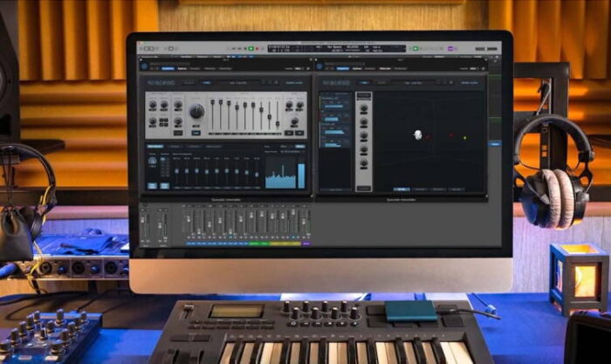Screen dimensions: 611x364
Task: Click the large center knob on the left plugin
Action: coord(196,112)
